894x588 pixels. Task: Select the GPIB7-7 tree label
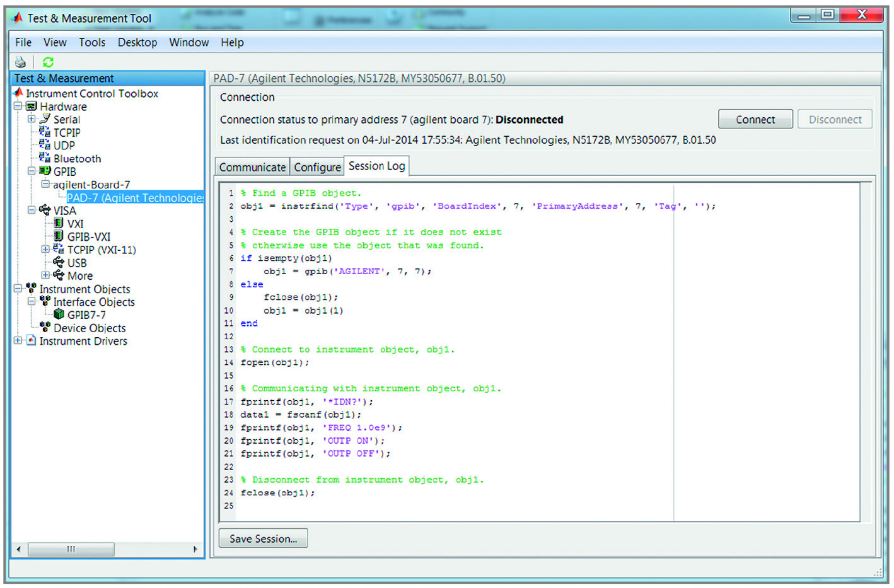pyautogui.click(x=86, y=314)
